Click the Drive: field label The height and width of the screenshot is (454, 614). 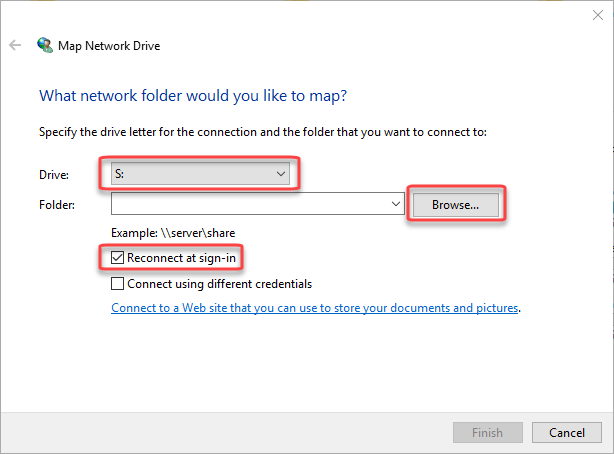coord(54,175)
